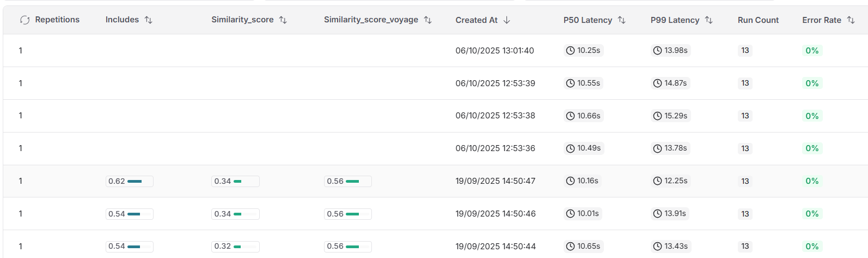The image size is (868, 258).
Task: Toggle Similarity_score_voyage sort icon
Action: tap(427, 20)
